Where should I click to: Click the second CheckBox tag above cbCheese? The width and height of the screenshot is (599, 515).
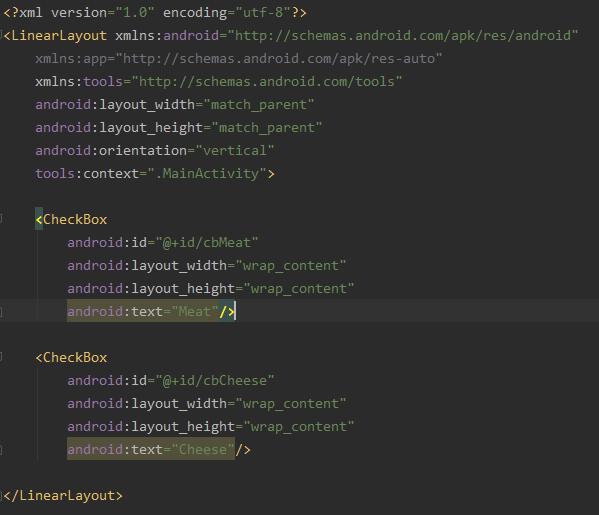click(x=71, y=357)
